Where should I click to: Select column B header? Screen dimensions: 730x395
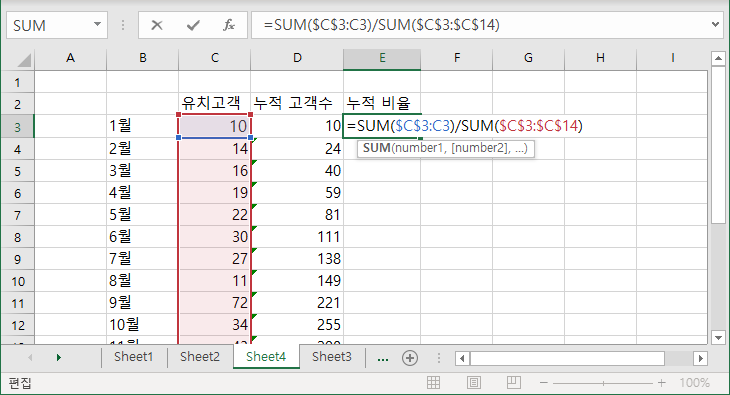click(x=142, y=58)
